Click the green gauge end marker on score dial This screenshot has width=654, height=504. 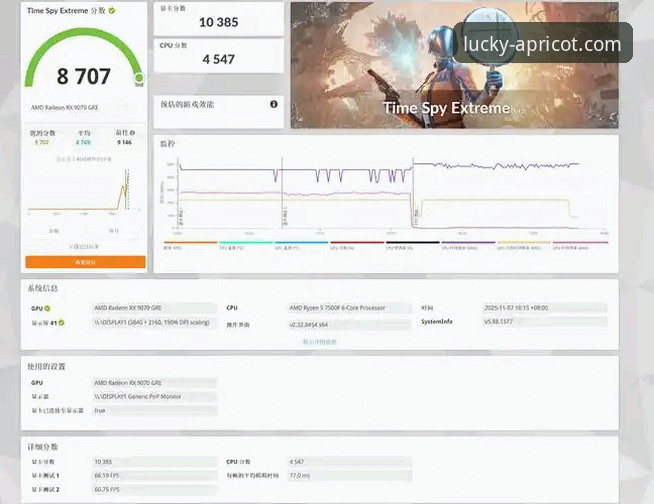(x=138, y=77)
